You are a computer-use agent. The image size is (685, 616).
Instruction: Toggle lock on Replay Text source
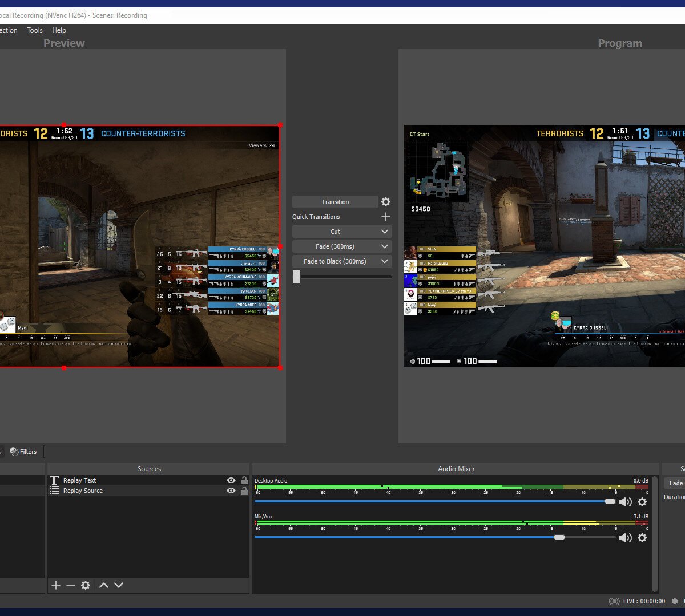click(x=244, y=480)
